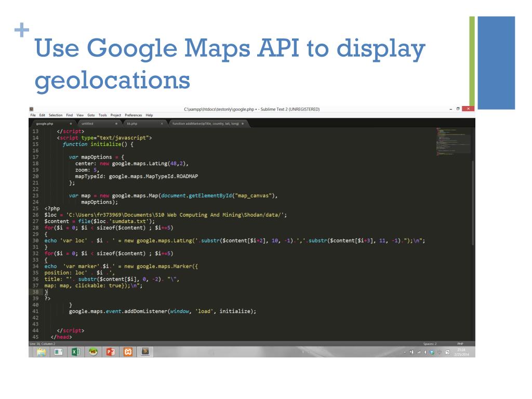Image resolution: width=532 pixels, height=399 pixels.
Task: Click the editor vertical scrollbar
Action: (x=473, y=203)
